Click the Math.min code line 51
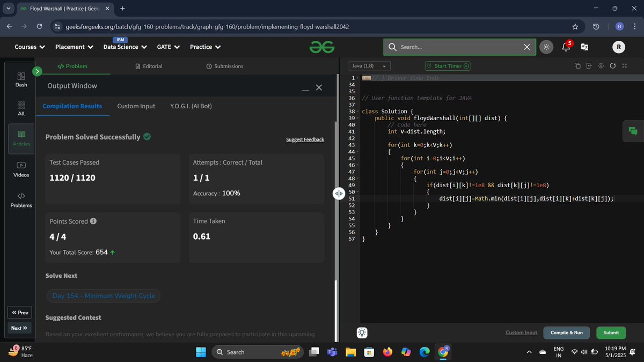Viewport: 644px width, 362px height. 526,198
